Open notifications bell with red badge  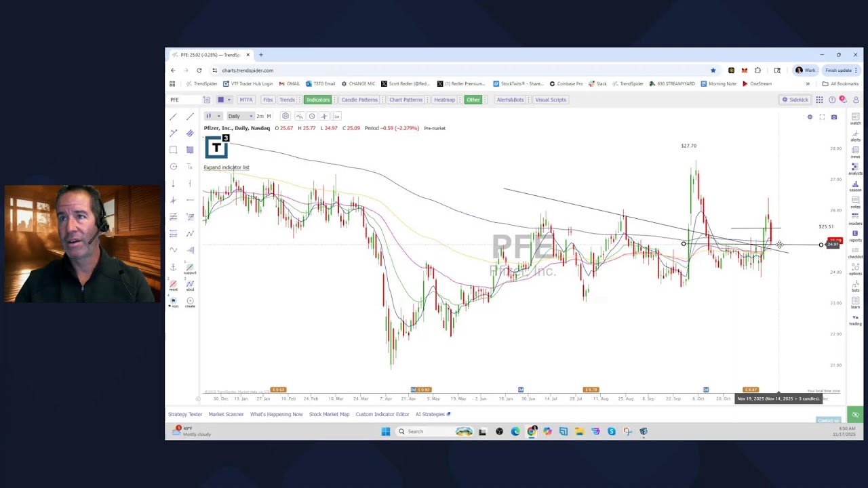[843, 100]
